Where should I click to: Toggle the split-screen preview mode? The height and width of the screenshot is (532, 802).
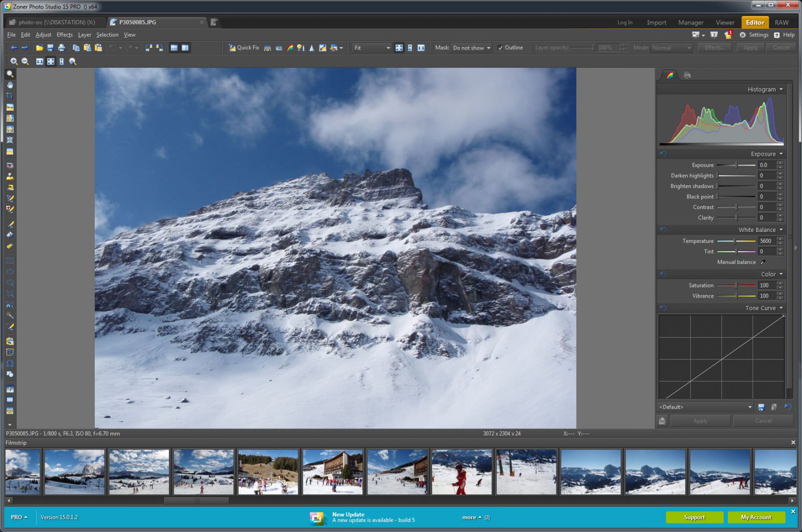click(410, 48)
